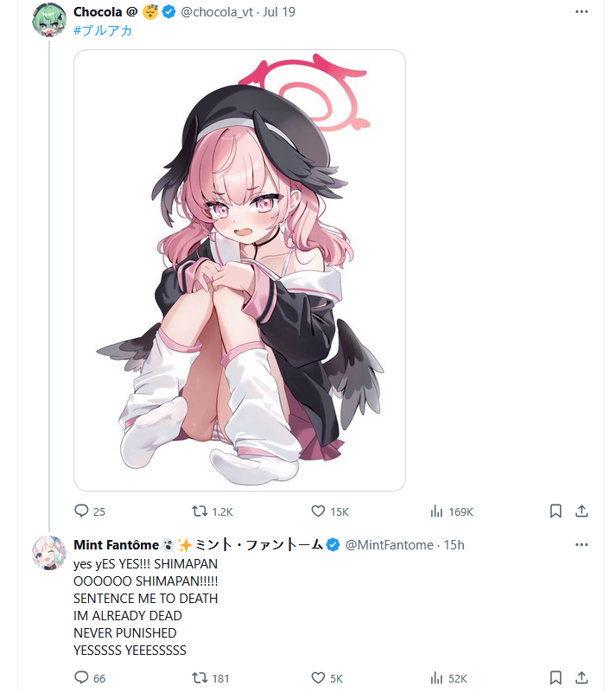This screenshot has height=692, width=616.
Task: Open the #ブルアカ hashtag
Action: 103,30
